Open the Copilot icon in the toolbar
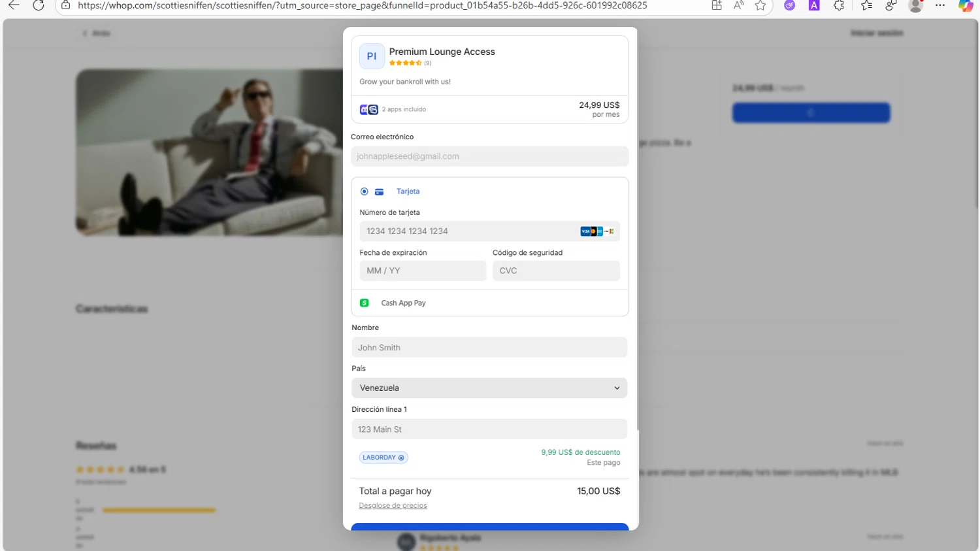This screenshot has height=551, width=980. point(966,6)
